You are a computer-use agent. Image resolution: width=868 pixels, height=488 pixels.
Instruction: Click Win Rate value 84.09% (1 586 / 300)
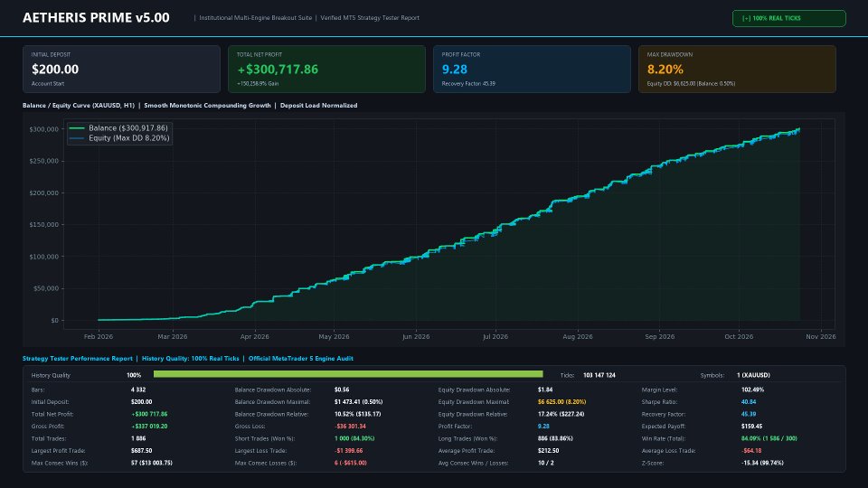tap(769, 438)
